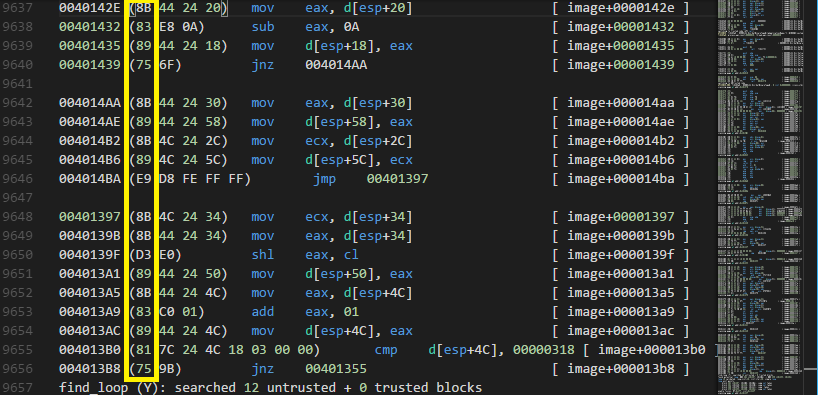
Task: Click address 0040142E at line start
Action: click(x=90, y=8)
